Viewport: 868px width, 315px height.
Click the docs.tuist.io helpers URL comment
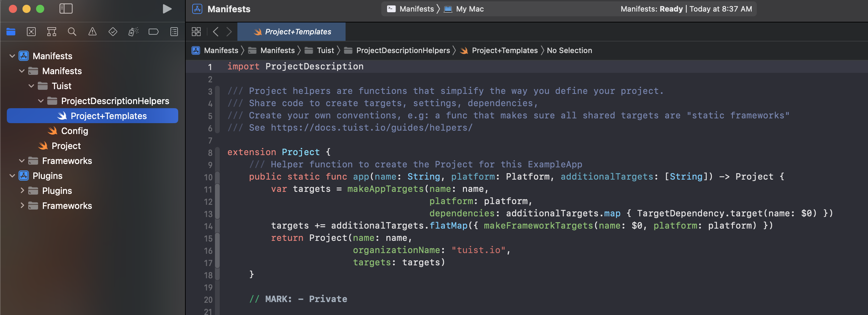pyautogui.click(x=371, y=128)
